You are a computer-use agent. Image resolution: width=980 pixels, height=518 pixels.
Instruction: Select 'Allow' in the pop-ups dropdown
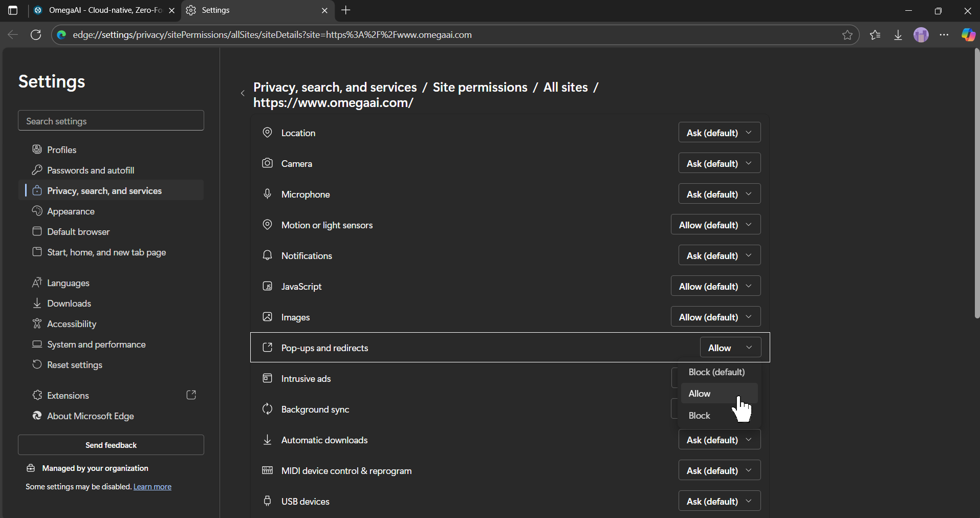(x=699, y=393)
